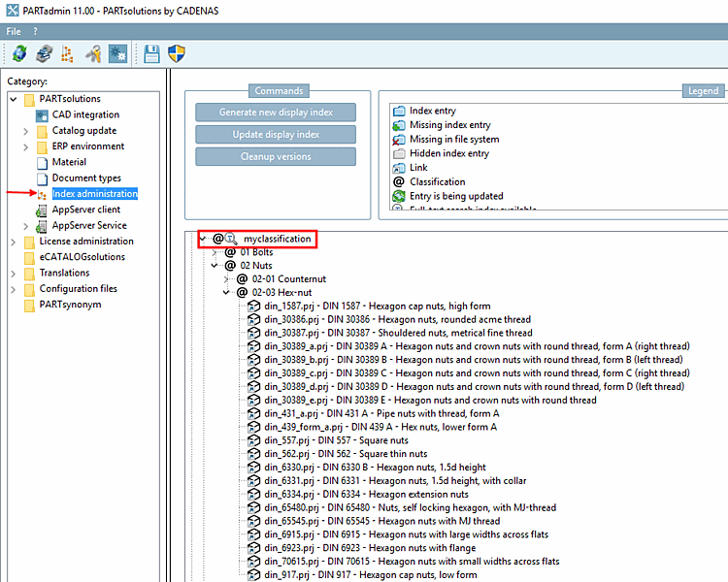Screen dimensions: 728x582
Task: Expand the Configuration files folder
Action: [x=14, y=290]
